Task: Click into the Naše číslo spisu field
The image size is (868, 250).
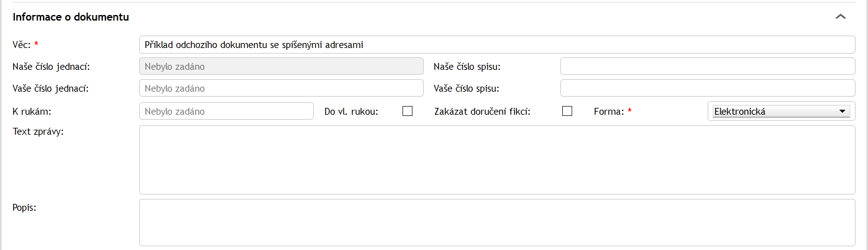Action: coord(708,66)
